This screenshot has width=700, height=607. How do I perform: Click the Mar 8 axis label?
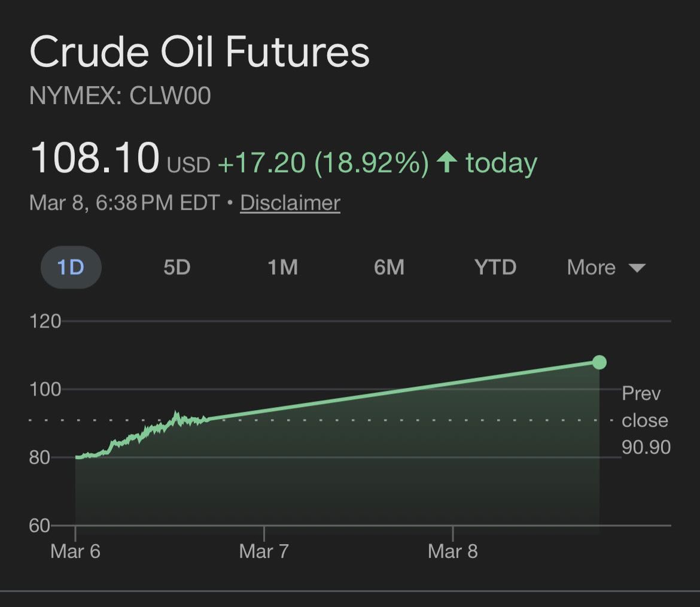point(453,551)
